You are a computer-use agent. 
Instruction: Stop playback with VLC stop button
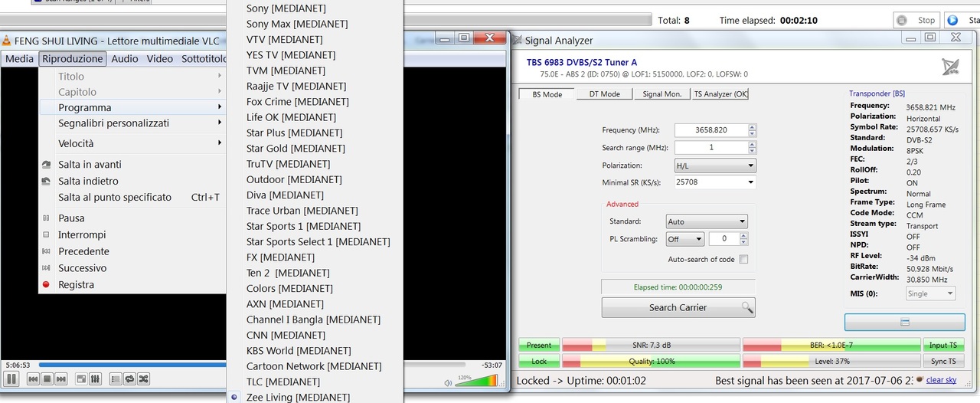47,378
